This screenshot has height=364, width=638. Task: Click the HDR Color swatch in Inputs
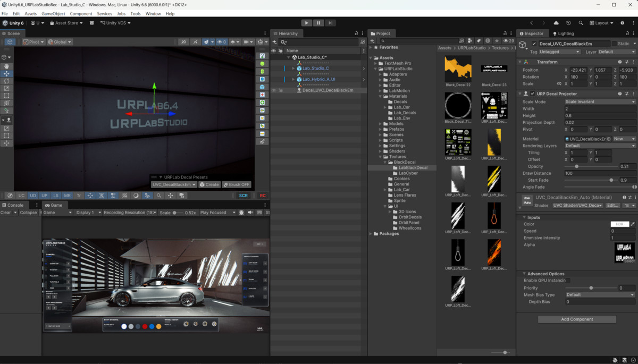point(620,224)
